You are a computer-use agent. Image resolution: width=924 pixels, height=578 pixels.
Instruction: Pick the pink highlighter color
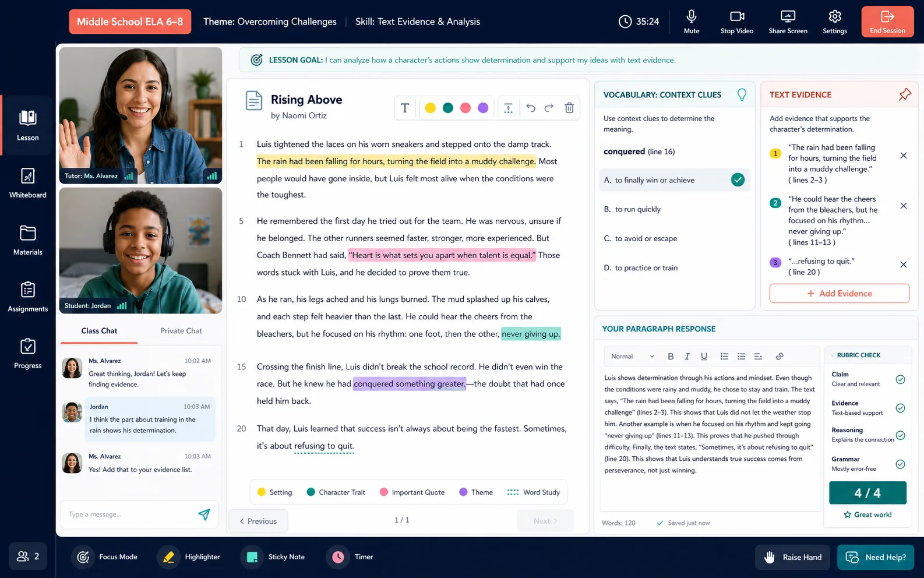(465, 108)
